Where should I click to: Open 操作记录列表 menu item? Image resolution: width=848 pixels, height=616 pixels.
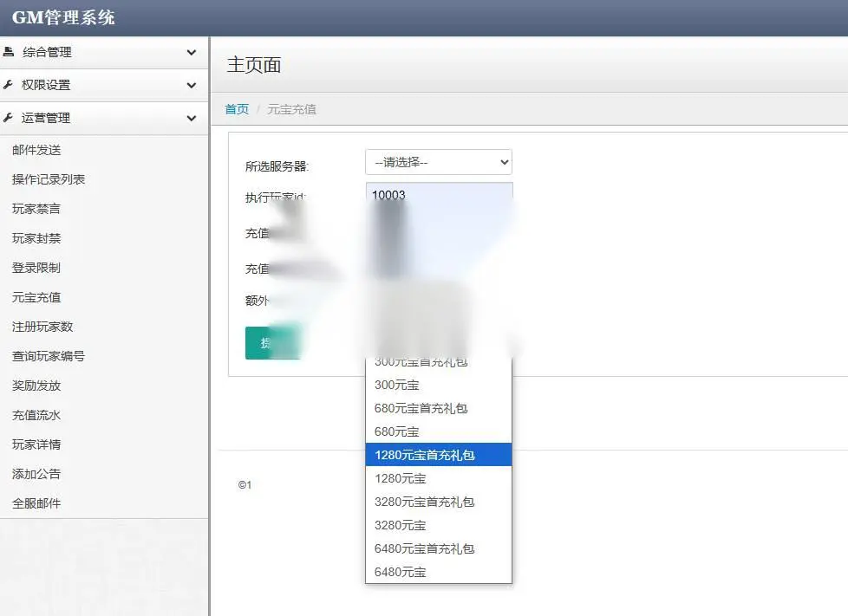tap(49, 179)
